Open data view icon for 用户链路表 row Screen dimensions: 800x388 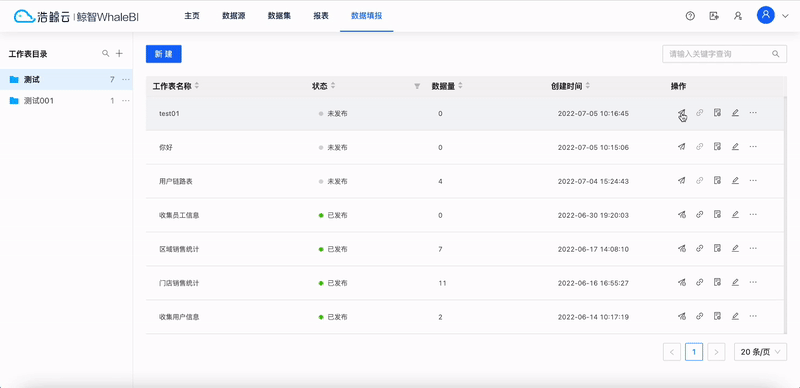[717, 180]
